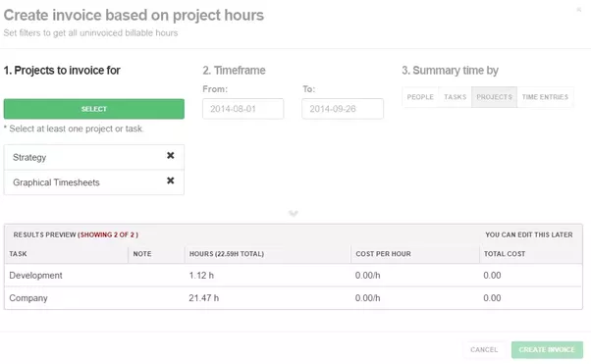The image size is (591, 364).
Task: Click the Development task row
Action: point(294,276)
